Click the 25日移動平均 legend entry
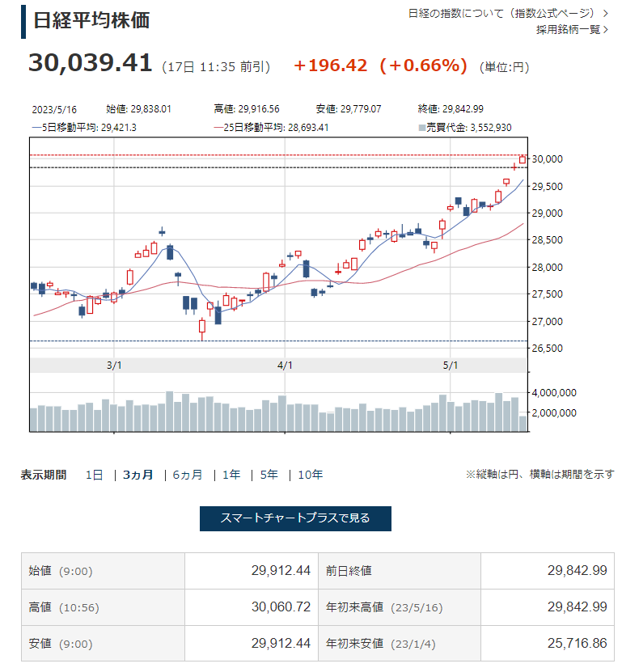This screenshot has height=672, width=622. coord(271,127)
